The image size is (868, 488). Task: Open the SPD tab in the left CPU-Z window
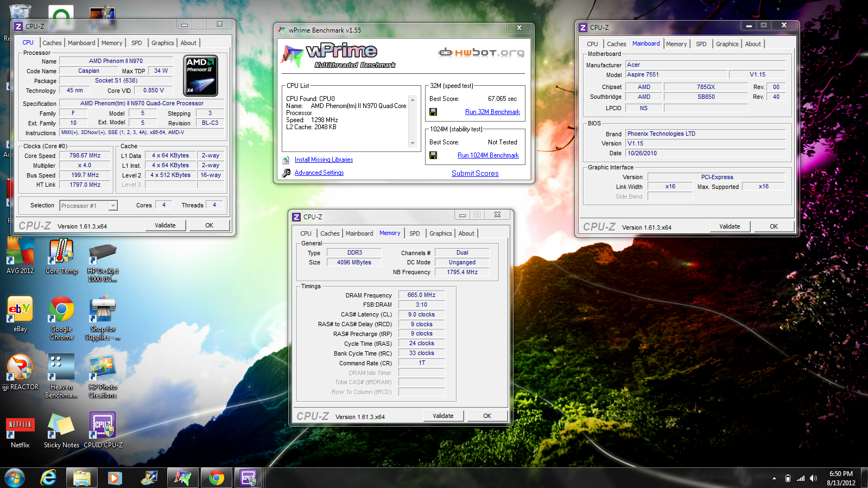click(x=137, y=43)
